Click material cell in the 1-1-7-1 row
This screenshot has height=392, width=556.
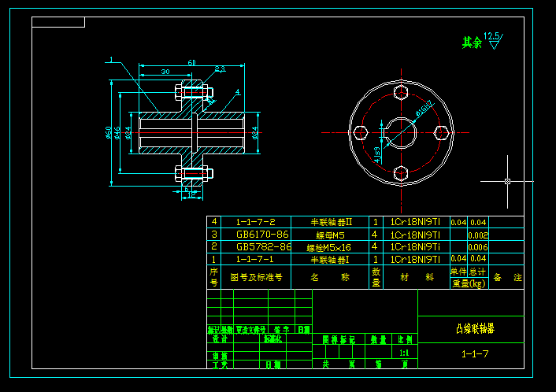415,260
